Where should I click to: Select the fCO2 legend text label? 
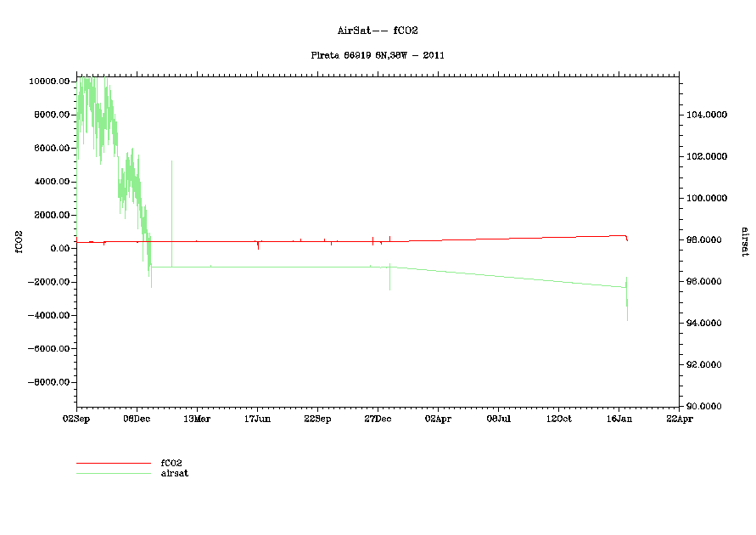(172, 463)
